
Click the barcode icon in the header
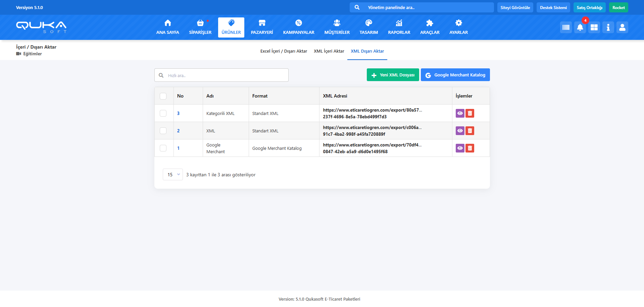[566, 27]
